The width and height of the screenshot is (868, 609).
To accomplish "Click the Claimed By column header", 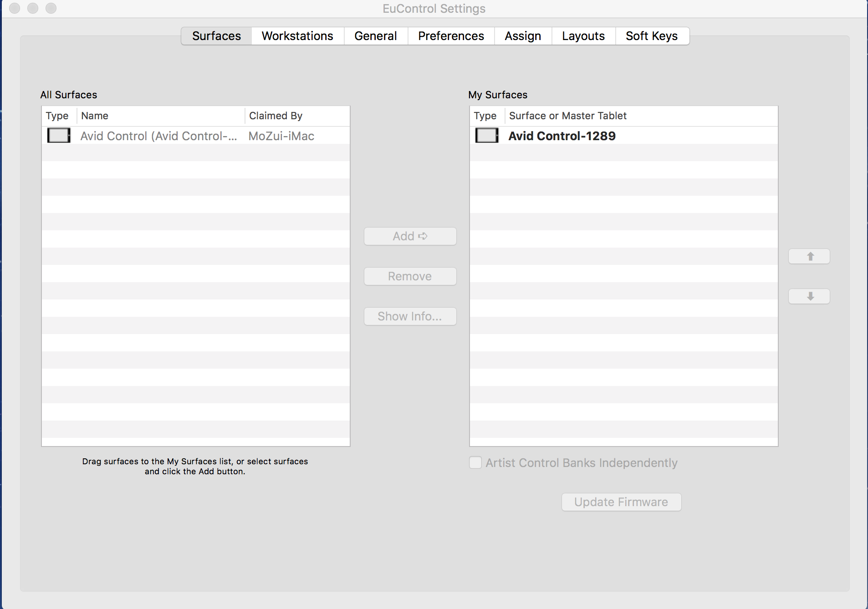I will pyautogui.click(x=297, y=116).
